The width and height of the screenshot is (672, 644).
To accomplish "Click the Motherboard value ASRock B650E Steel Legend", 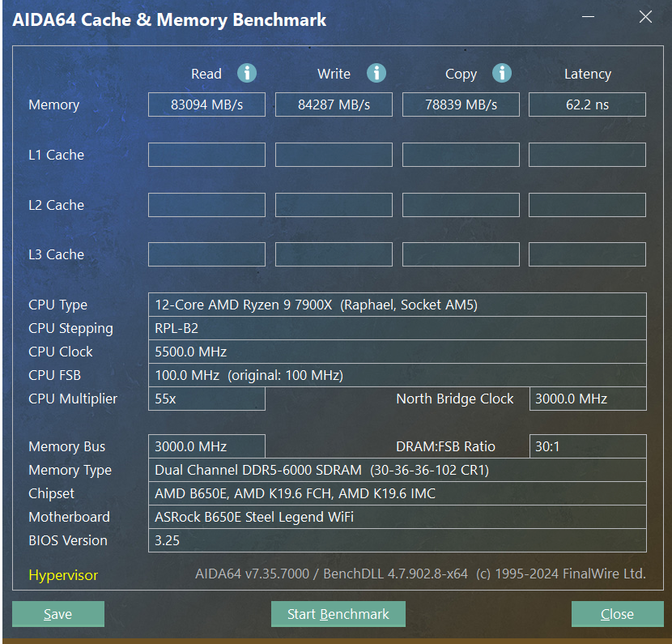I will point(398,517).
